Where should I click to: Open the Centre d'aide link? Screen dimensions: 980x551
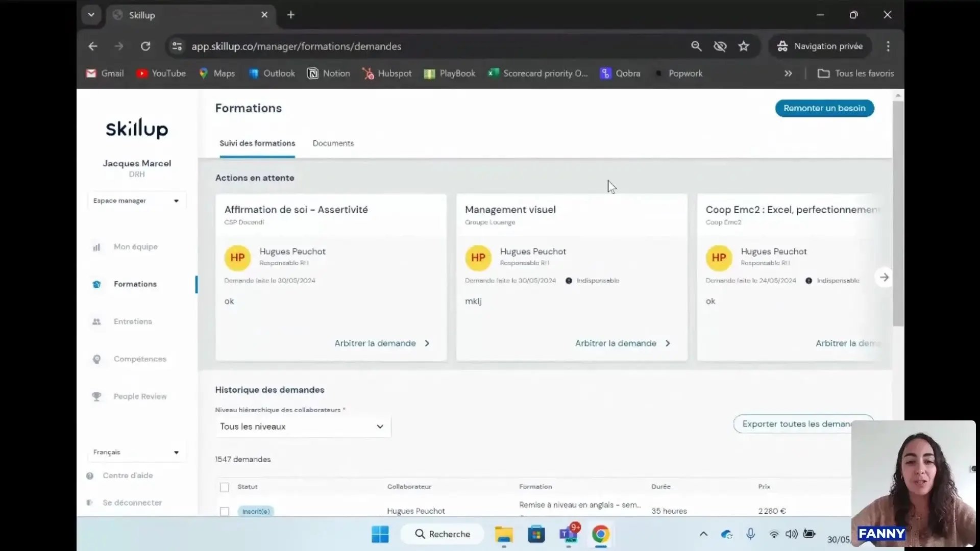(x=128, y=475)
